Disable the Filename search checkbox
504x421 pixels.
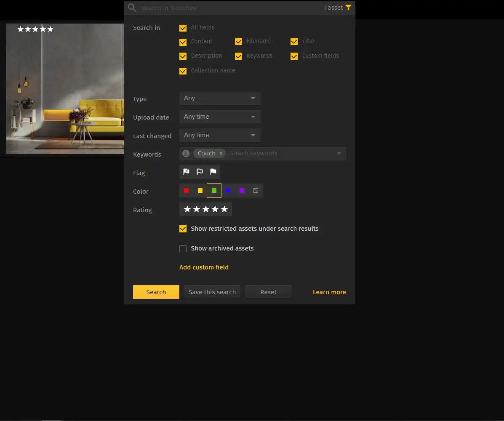click(x=239, y=41)
